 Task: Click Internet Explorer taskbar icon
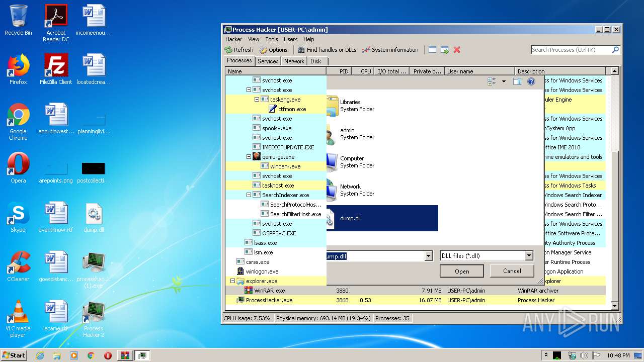click(x=40, y=355)
